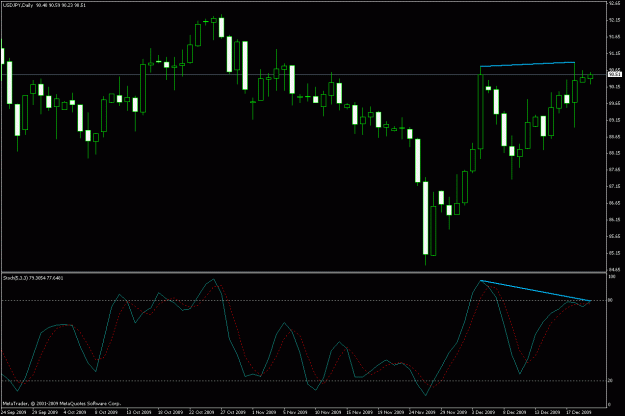Click the 15 Nov 2009 date label

tap(360, 412)
